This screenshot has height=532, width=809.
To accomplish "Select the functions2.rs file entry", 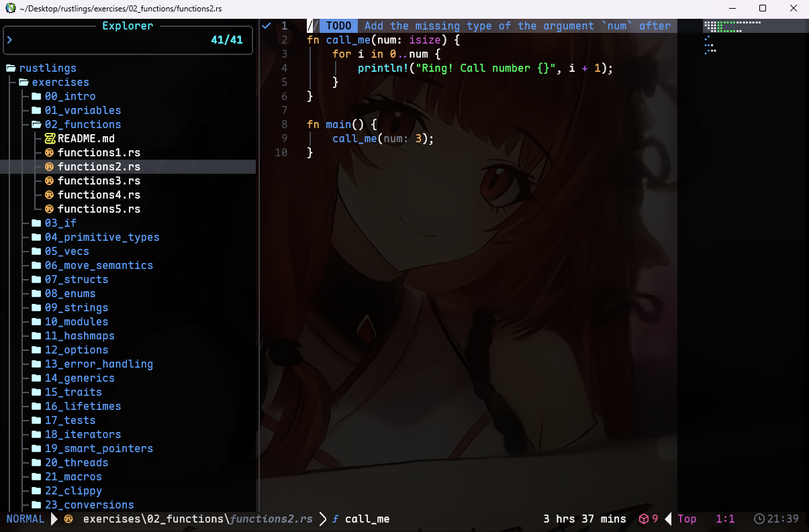I will [x=128, y=167].
